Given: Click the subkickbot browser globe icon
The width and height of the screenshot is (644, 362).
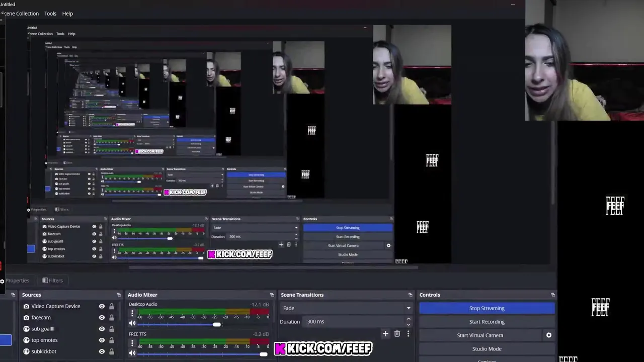Looking at the screenshot, I should [x=26, y=351].
